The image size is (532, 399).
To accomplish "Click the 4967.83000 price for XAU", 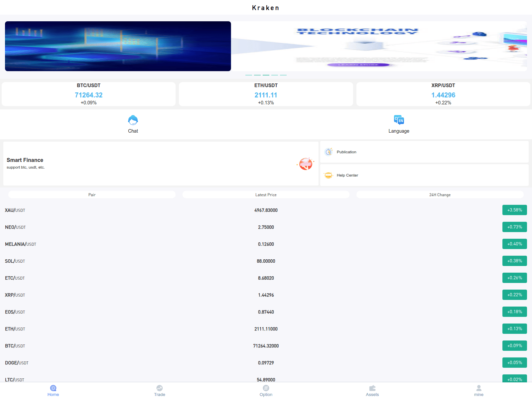I will coord(266,210).
